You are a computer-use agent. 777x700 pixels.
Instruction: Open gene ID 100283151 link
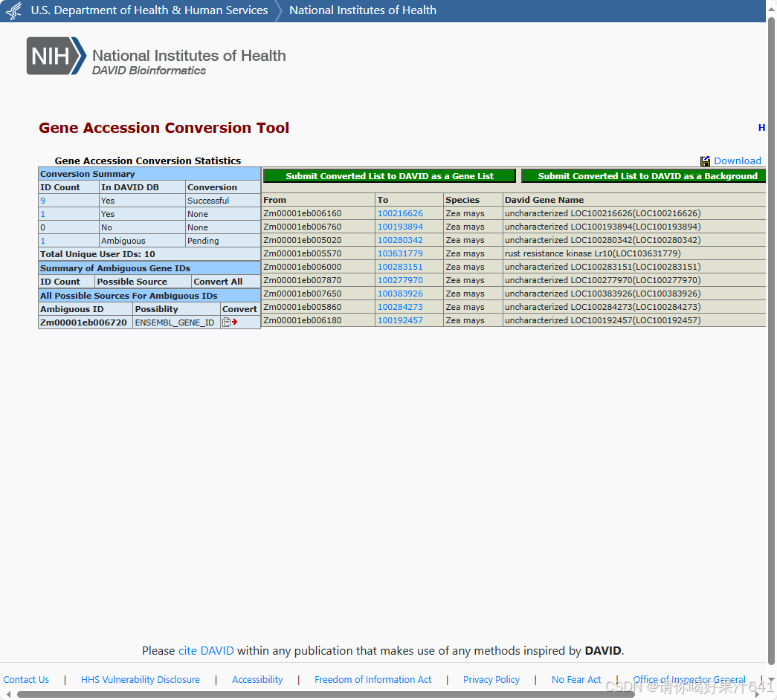(x=400, y=267)
